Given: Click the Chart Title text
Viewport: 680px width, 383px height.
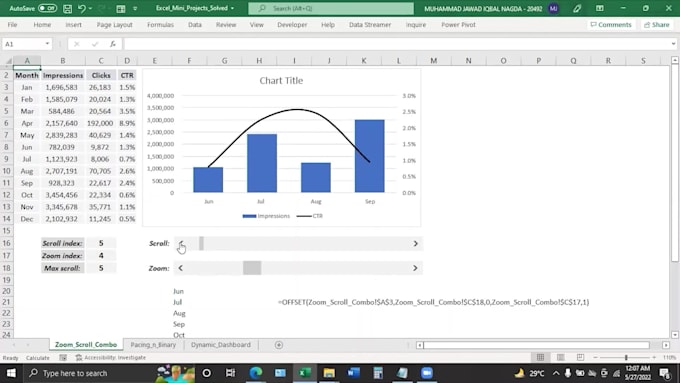Looking at the screenshot, I should point(281,81).
